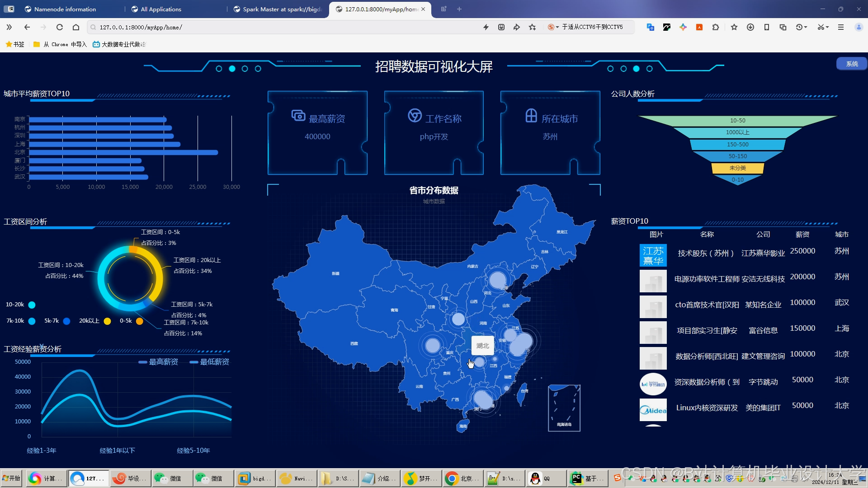Switch to the Namenode information tab

coord(65,9)
